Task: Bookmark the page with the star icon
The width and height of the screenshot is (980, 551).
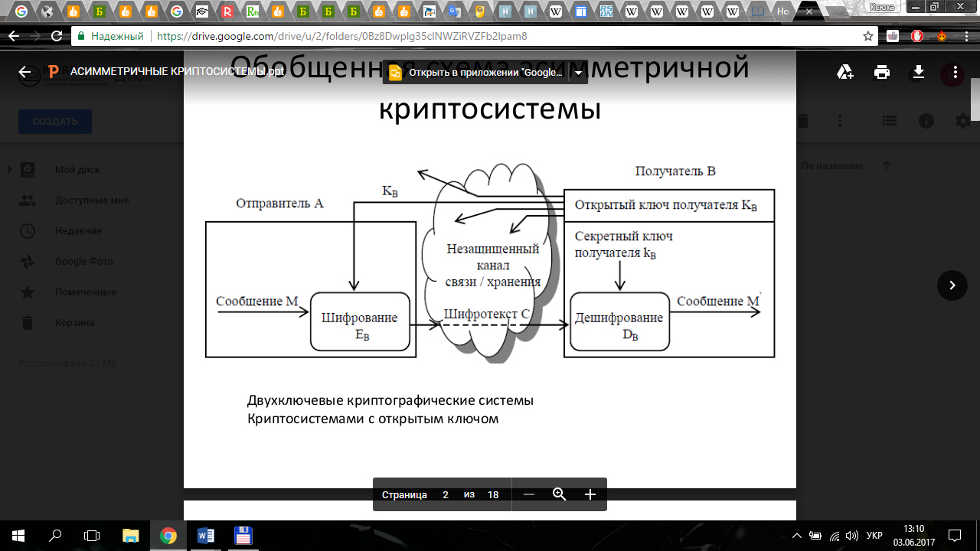Action: point(867,36)
